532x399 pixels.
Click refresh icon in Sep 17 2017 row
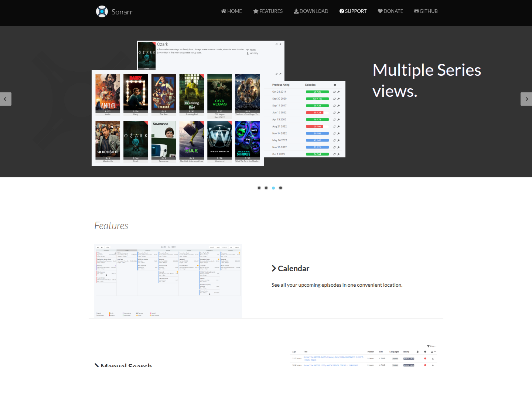point(335,106)
